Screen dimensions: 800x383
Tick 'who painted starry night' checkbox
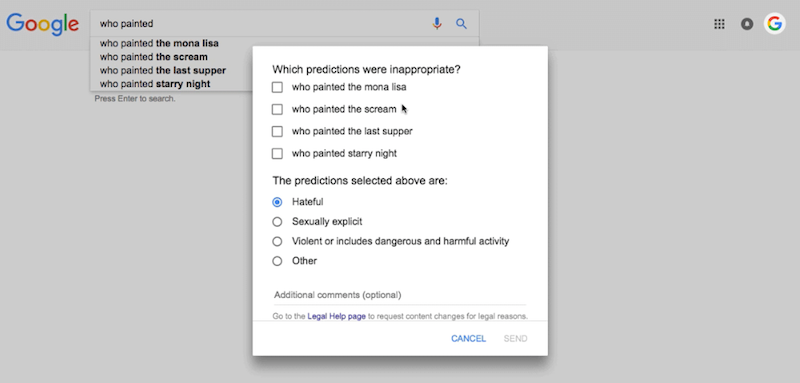277,154
